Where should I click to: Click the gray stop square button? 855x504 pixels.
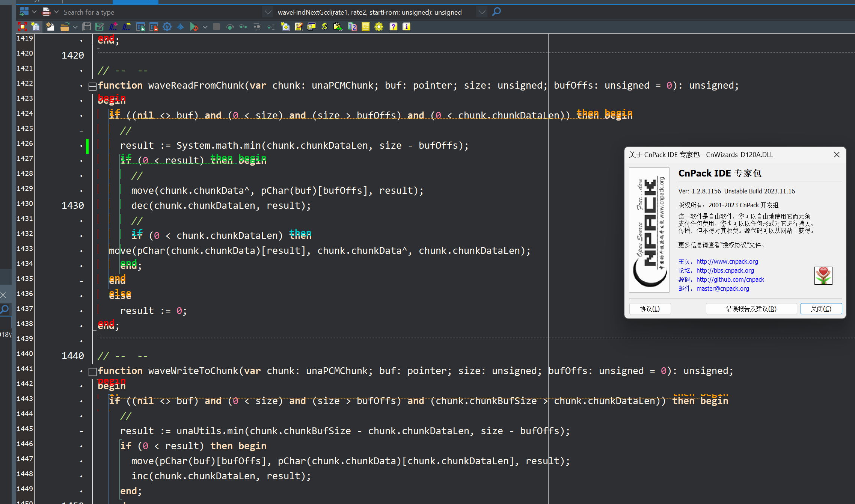pyautogui.click(x=217, y=27)
